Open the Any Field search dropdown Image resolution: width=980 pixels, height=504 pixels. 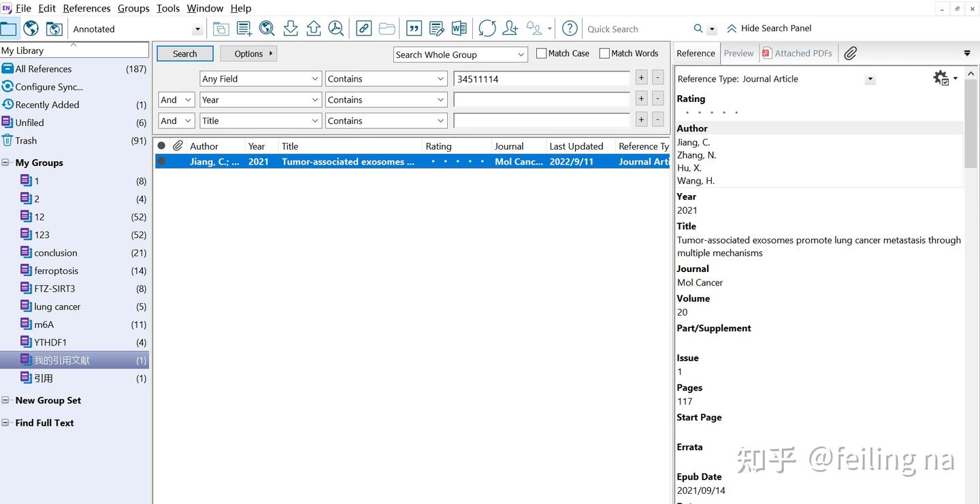point(260,79)
